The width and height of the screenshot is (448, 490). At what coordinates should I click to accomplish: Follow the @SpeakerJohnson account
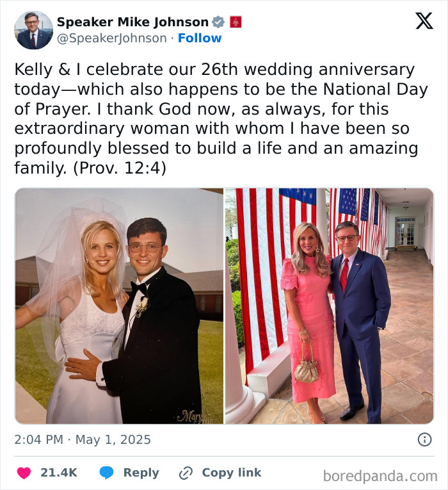tap(200, 38)
